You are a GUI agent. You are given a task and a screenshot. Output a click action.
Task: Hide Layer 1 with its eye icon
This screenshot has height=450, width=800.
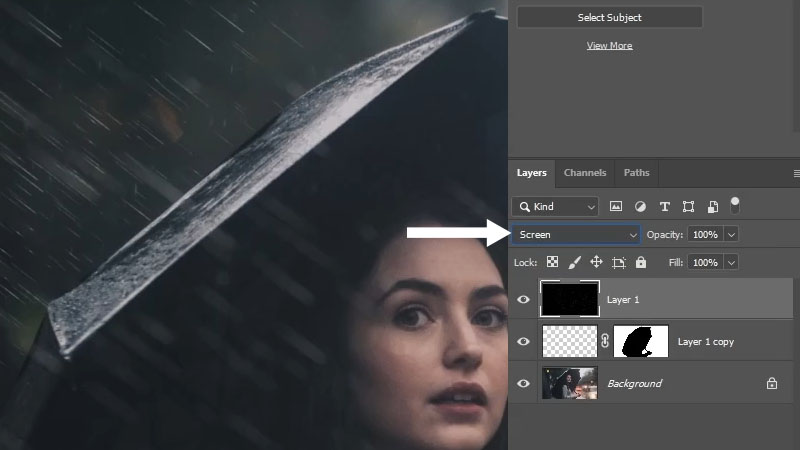pyautogui.click(x=523, y=299)
